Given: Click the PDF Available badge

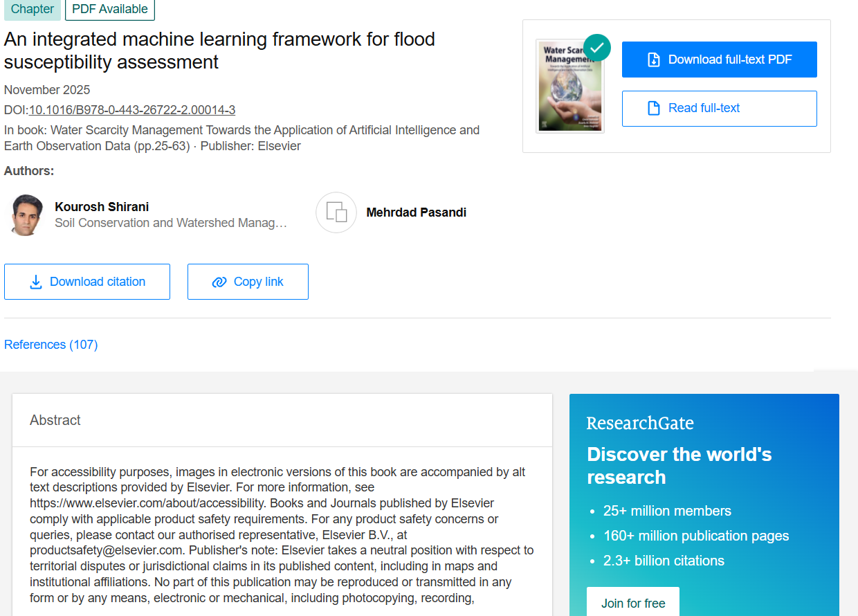Looking at the screenshot, I should click(110, 9).
